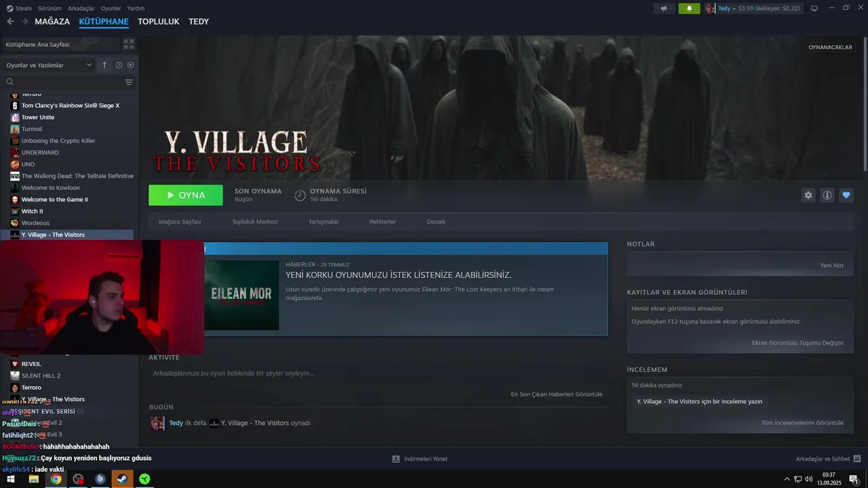
Task: Click the Steam taskbar icon
Action: tap(123, 479)
